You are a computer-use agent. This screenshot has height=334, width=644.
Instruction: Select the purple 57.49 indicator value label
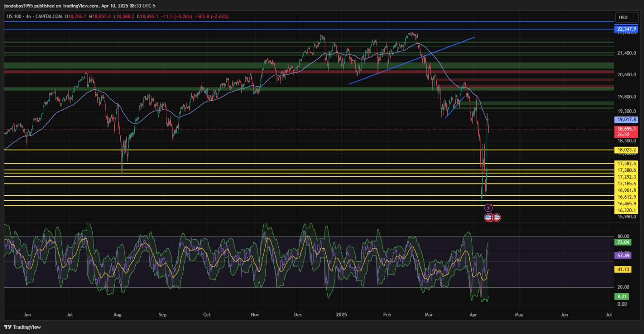pos(623,256)
